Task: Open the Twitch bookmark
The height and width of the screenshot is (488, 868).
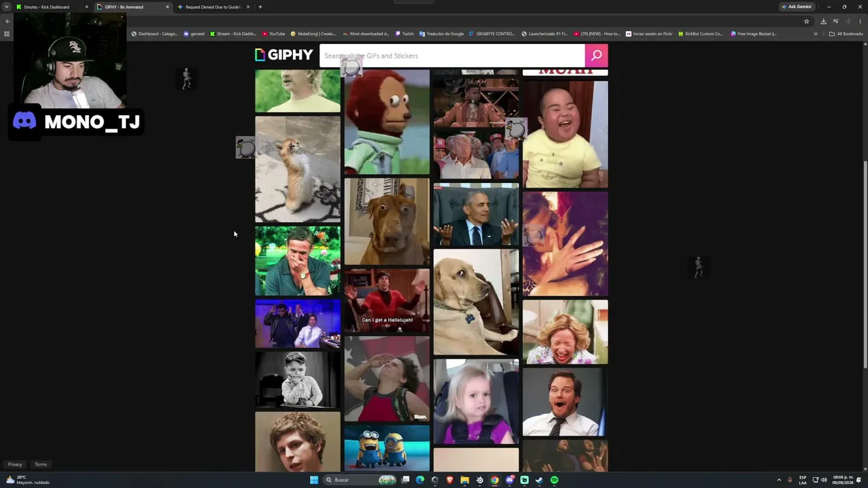Action: click(x=405, y=34)
